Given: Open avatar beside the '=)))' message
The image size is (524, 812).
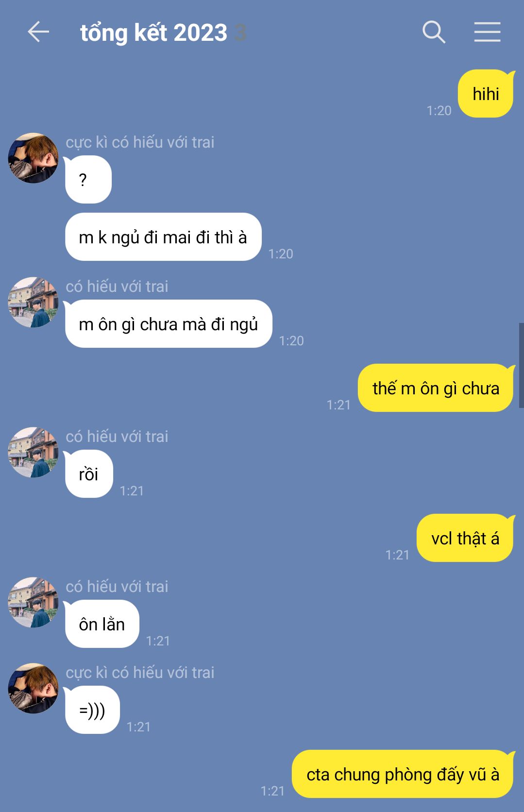Looking at the screenshot, I should coord(33,688).
